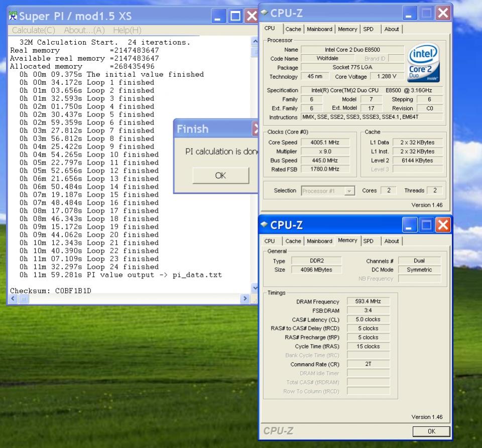The width and height of the screenshot is (482, 448).
Task: Close the Super PI window
Action: coord(252,16)
